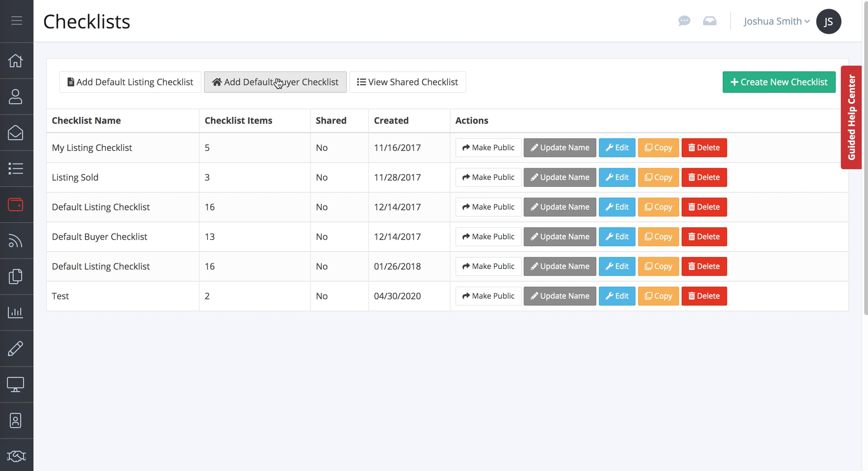Edit the Test checklist
This screenshot has height=471, width=868.
617,296
